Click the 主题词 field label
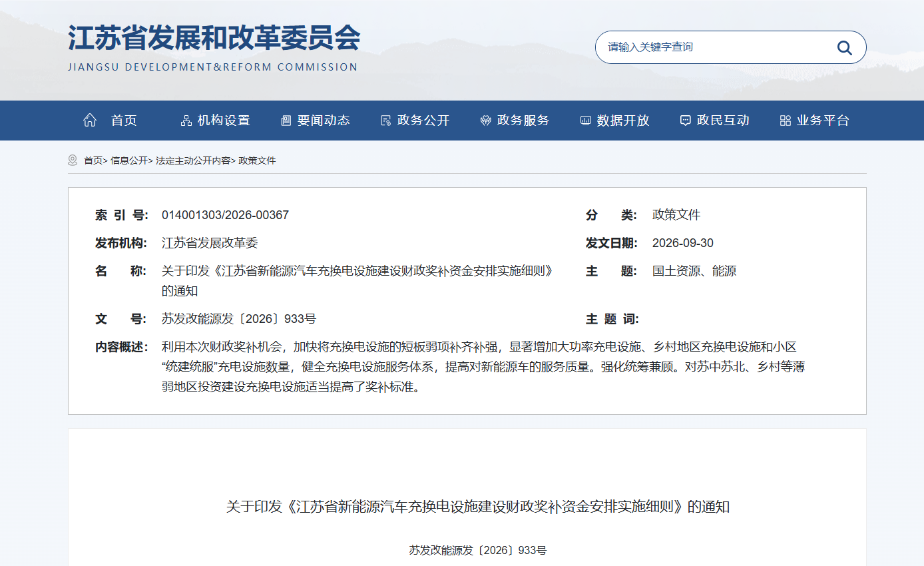The height and width of the screenshot is (566, 924). (612, 319)
